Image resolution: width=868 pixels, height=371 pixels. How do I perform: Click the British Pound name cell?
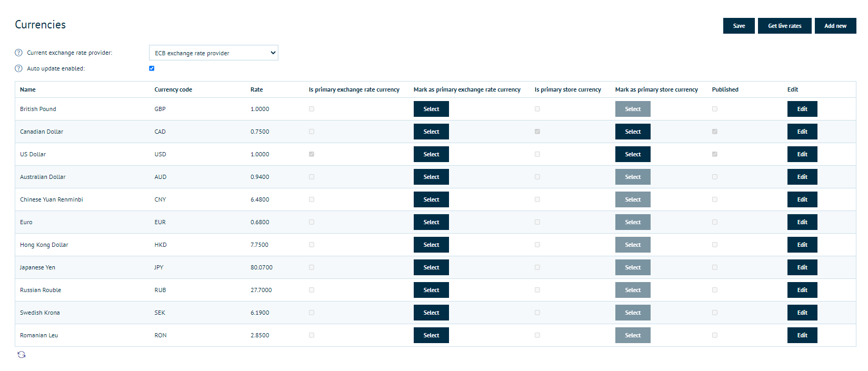tap(38, 109)
